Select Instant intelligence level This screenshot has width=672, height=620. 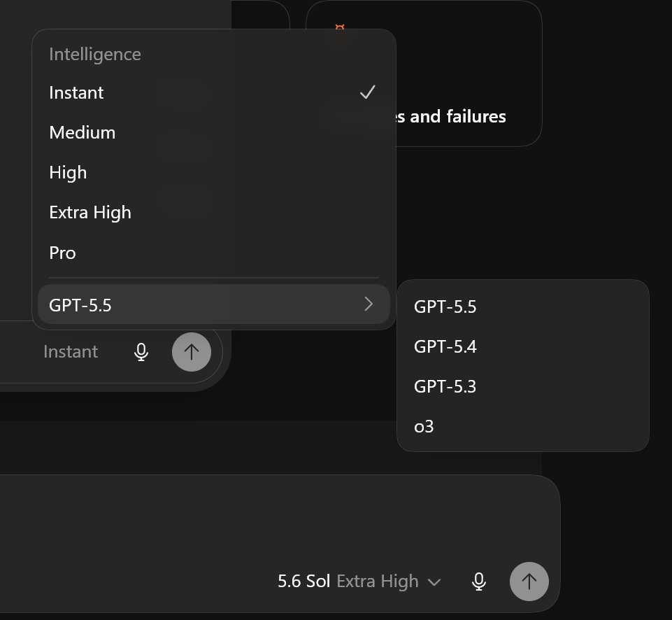(x=213, y=92)
